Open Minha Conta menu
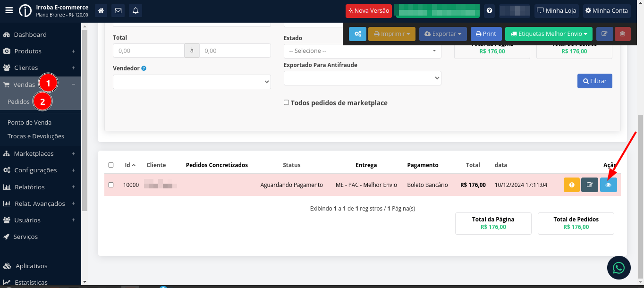The width and height of the screenshot is (644, 288). (607, 10)
